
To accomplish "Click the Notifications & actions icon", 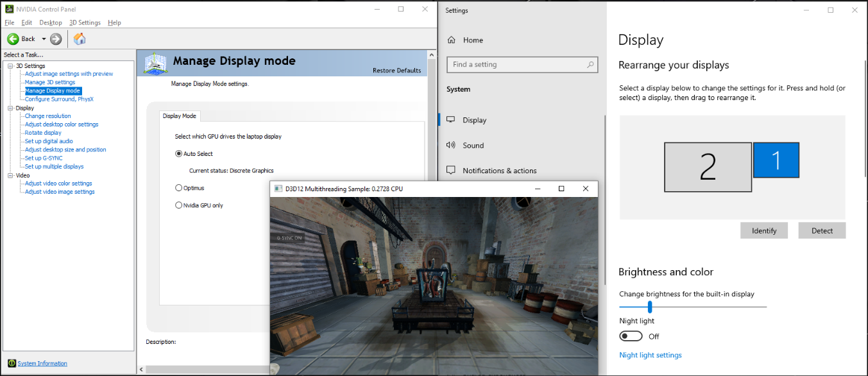I will coord(451,171).
